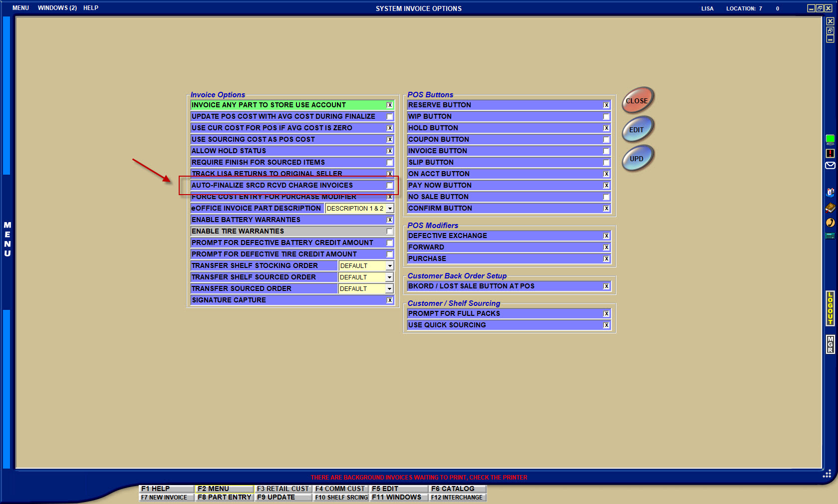The image size is (838, 504).
Task: Open the orange telephone icon
Action: (x=830, y=223)
